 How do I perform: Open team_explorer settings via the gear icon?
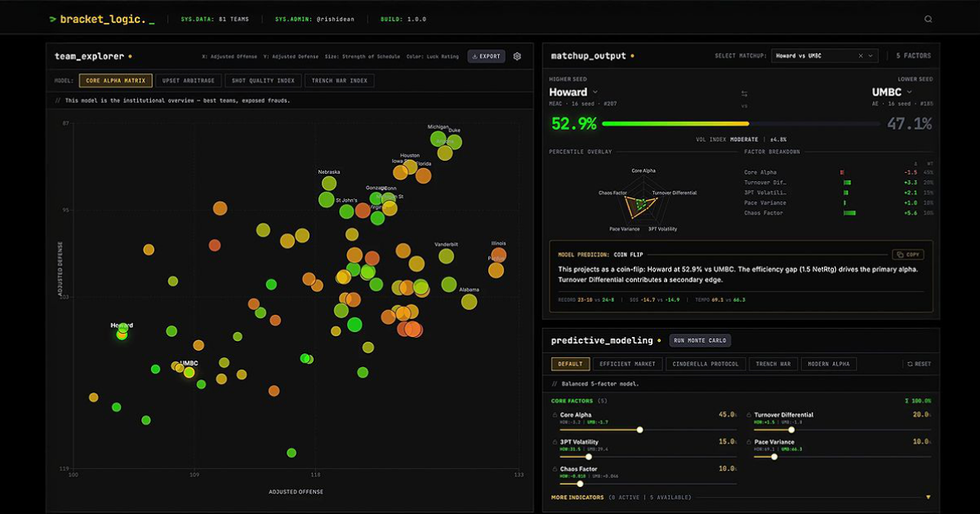click(516, 56)
